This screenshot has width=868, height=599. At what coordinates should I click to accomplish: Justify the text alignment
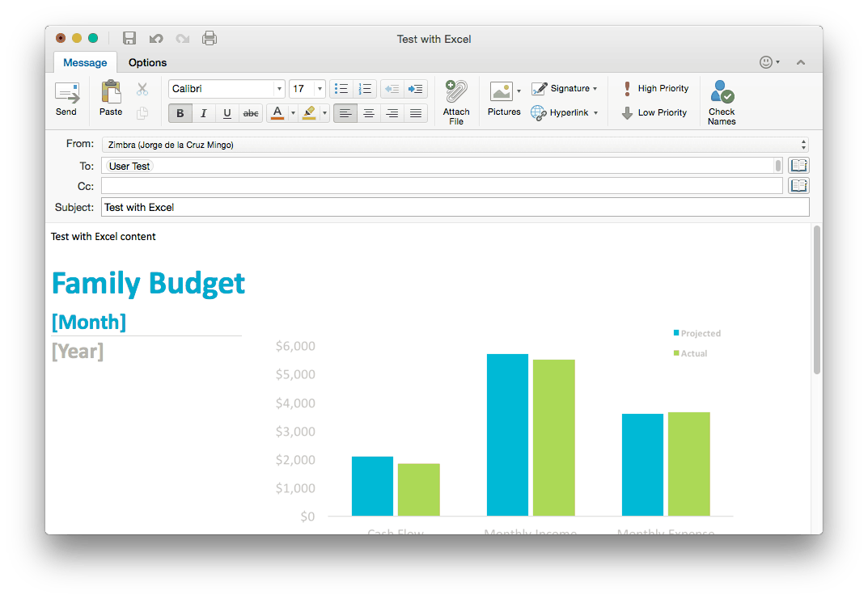416,113
